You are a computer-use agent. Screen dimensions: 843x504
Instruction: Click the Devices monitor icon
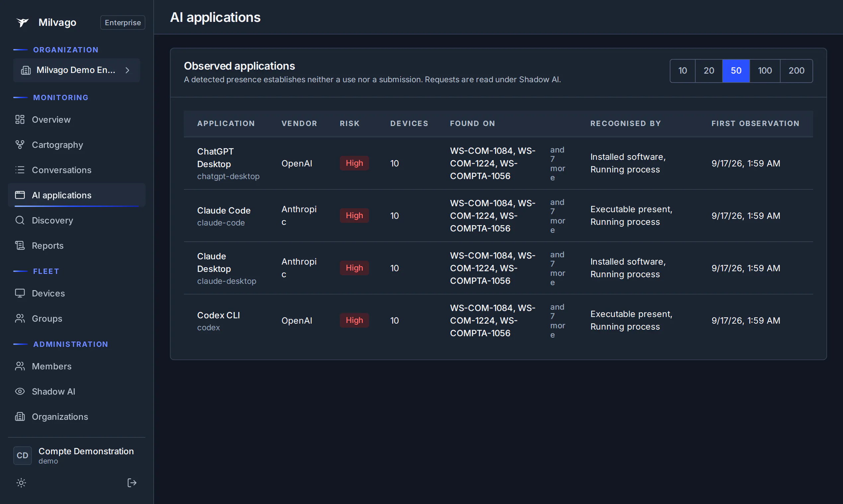pyautogui.click(x=20, y=293)
